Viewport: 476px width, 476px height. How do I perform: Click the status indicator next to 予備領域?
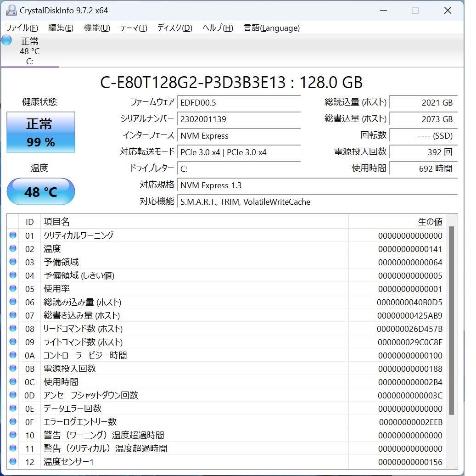[13, 262]
